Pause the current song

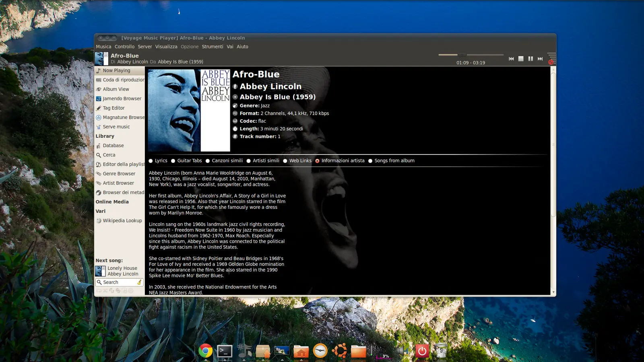click(530, 59)
